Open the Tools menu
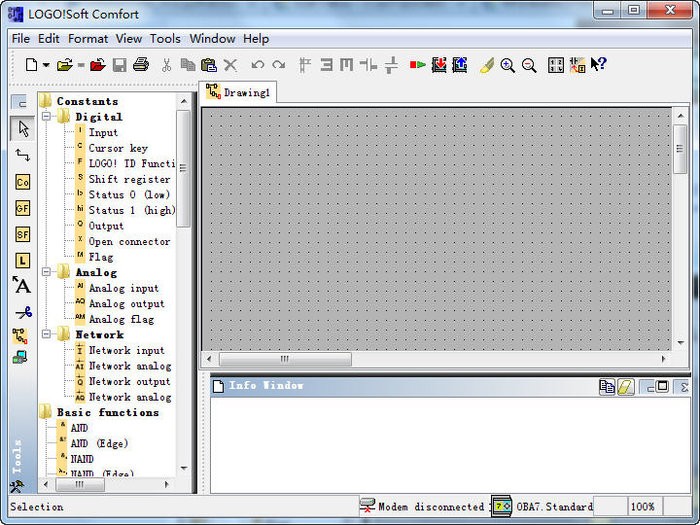This screenshot has height=525, width=700. pos(165,39)
